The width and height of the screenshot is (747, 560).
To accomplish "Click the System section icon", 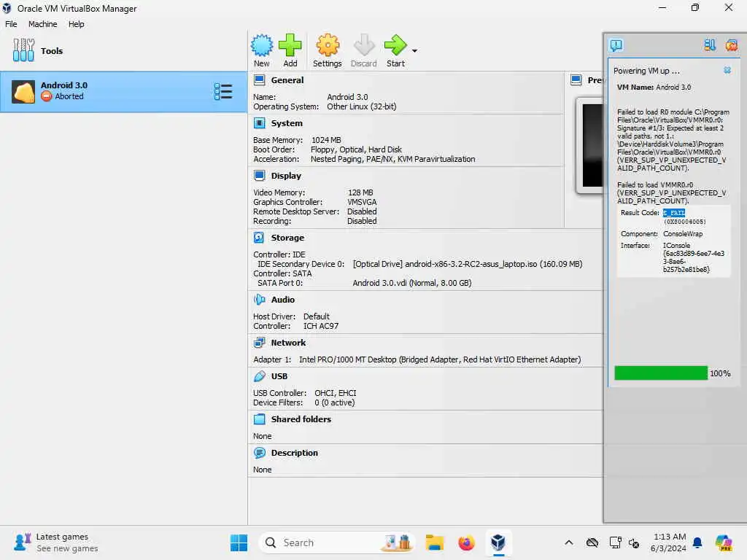I will click(259, 123).
